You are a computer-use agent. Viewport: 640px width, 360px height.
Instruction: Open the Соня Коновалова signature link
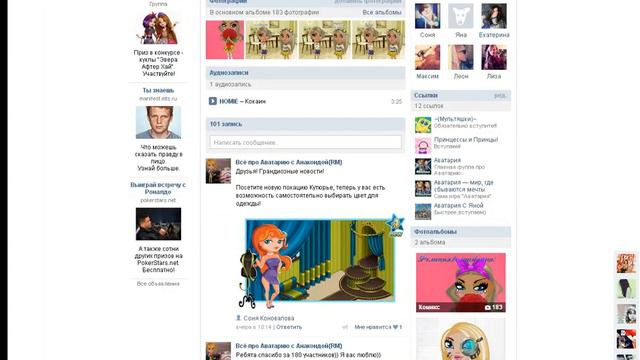click(269, 318)
